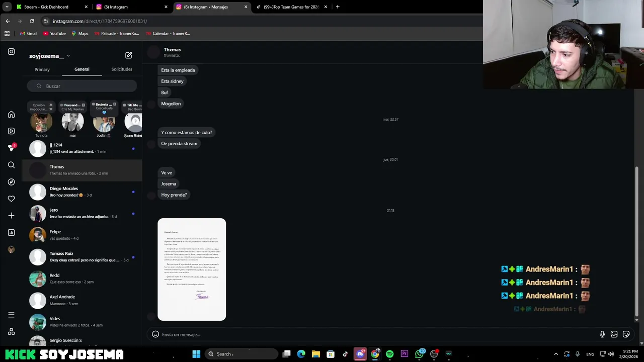Open Calendar - TrainerR bookmark
The image size is (644, 362).
click(168, 33)
